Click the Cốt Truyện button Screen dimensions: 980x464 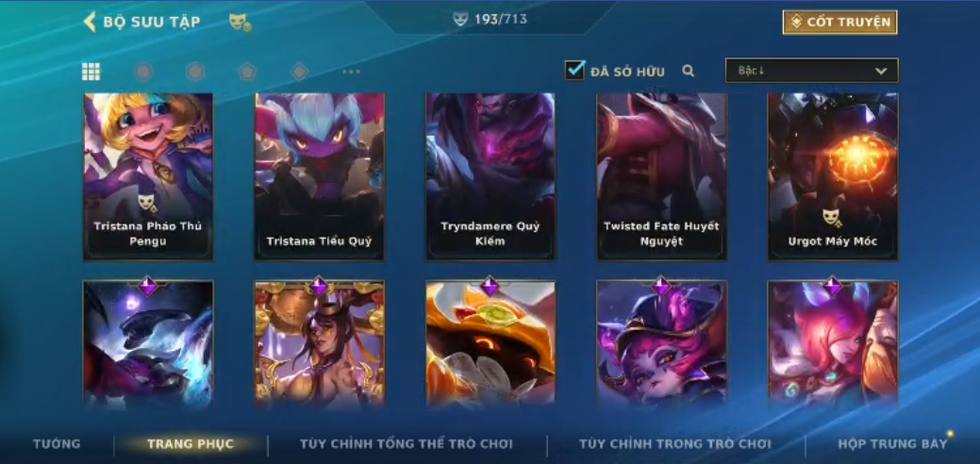click(x=840, y=23)
